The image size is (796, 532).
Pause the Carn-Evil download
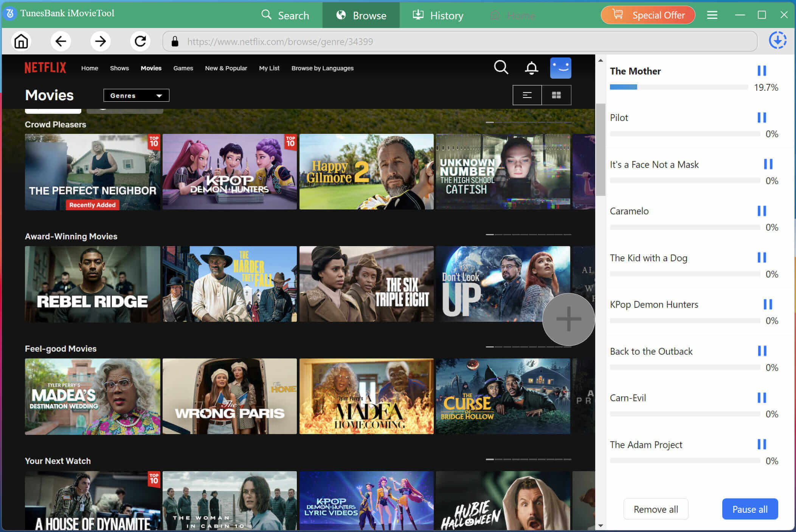(762, 398)
